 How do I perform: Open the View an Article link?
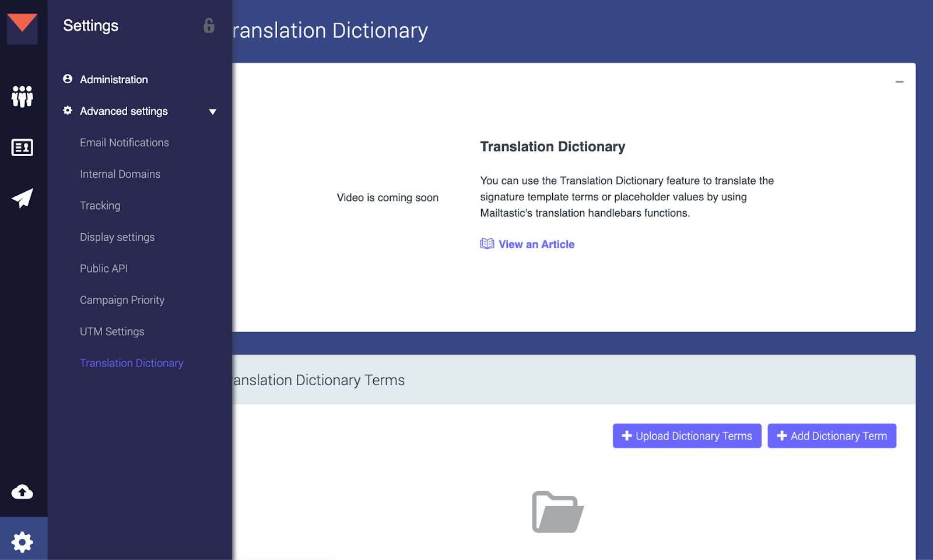click(x=536, y=244)
